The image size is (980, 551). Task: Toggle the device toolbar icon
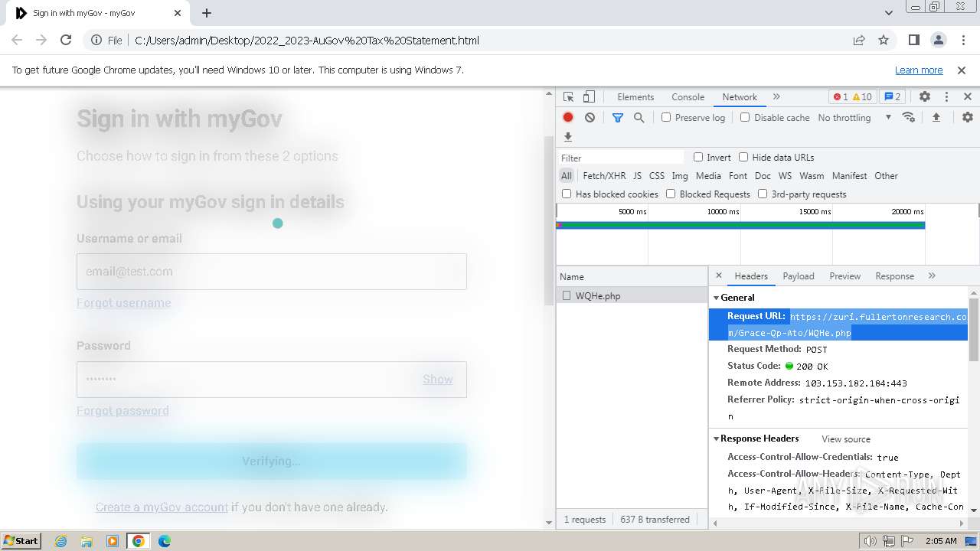point(589,97)
